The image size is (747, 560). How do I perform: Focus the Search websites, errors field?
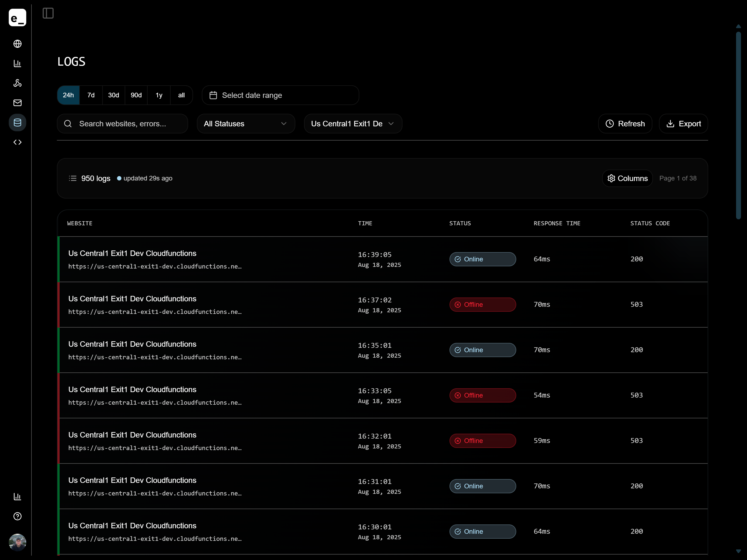[122, 124]
